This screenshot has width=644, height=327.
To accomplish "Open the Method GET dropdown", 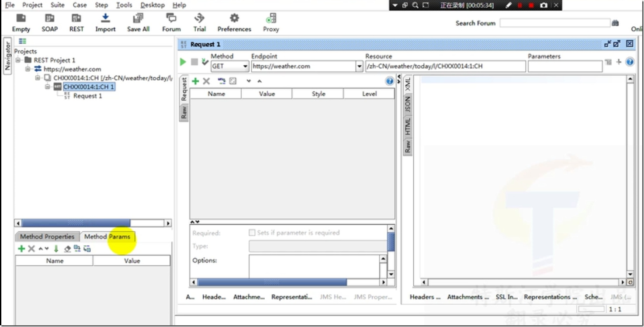I will [230, 66].
